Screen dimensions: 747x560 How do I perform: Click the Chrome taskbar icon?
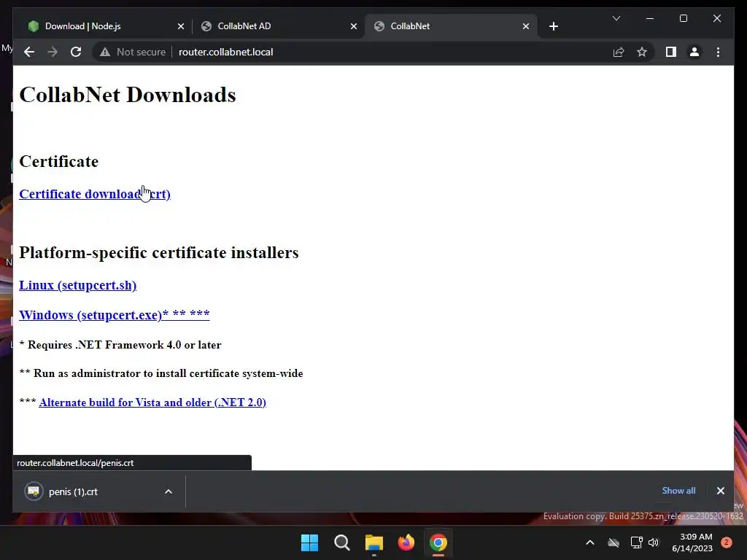pos(438,542)
